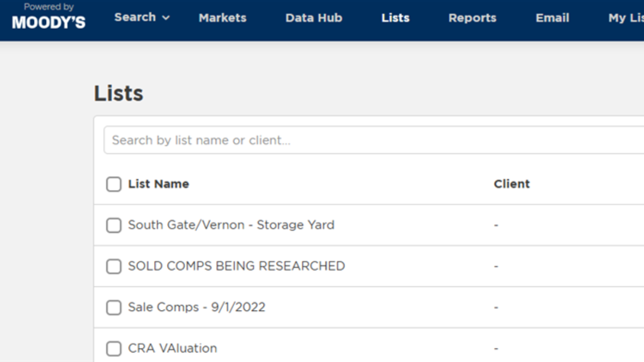Image resolution: width=644 pixels, height=362 pixels.
Task: Check the South Gate/Vernon - Storage Yard checkbox
Action: (x=113, y=225)
